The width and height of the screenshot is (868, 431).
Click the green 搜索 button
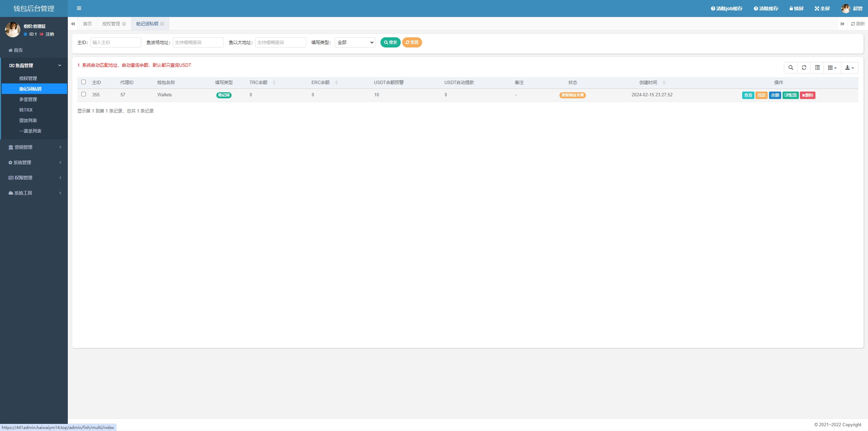pyautogui.click(x=390, y=42)
